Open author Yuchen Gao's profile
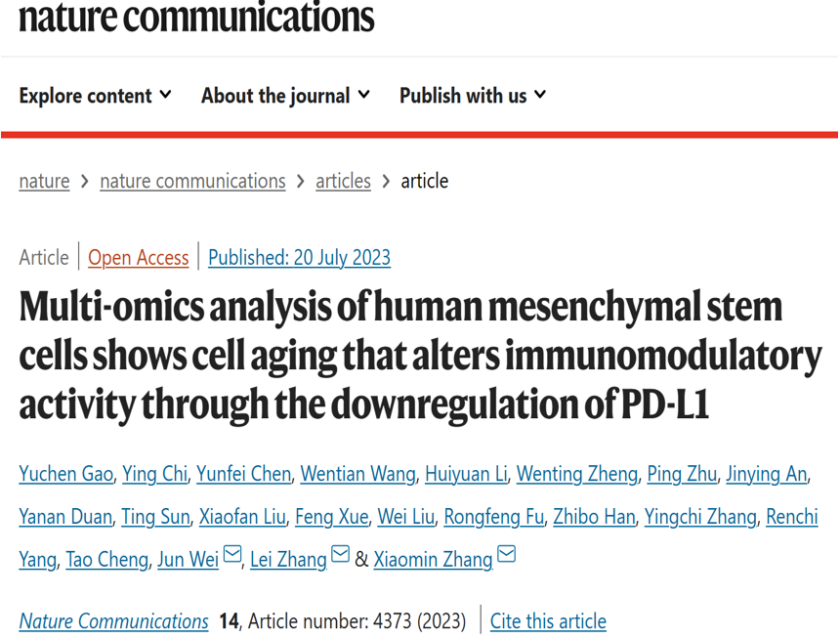This screenshot has width=840, height=638. [x=65, y=474]
